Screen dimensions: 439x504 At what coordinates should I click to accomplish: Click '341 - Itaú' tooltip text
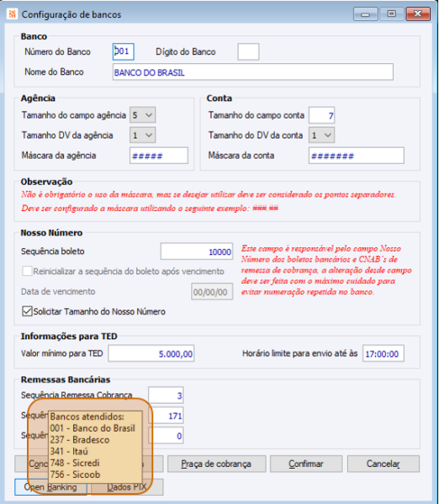click(69, 451)
